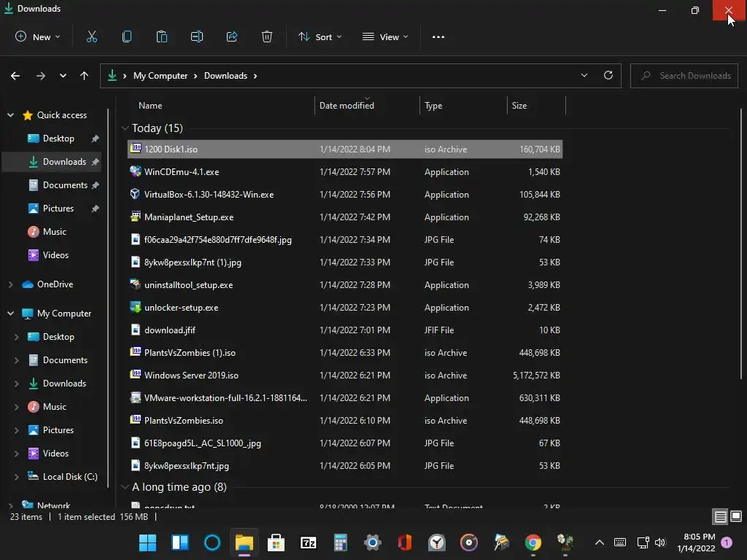Launch 7-Zip from the taskbar
This screenshot has width=747, height=560.
(x=309, y=542)
